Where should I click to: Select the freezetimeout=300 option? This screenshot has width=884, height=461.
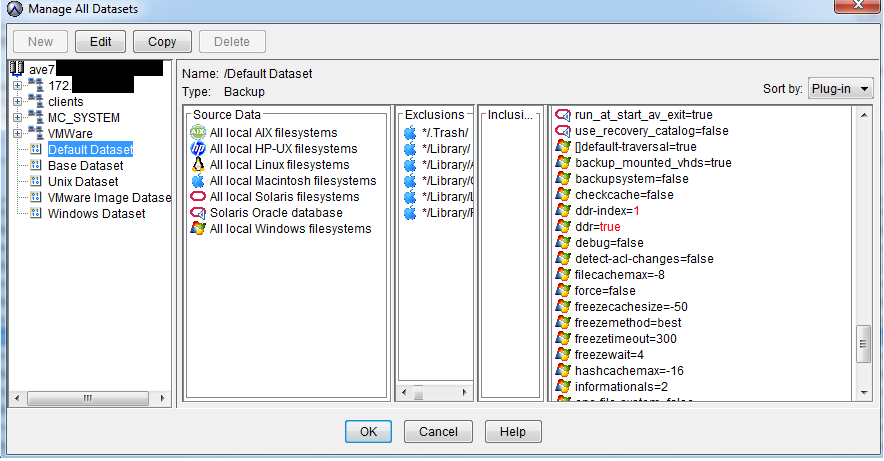(625, 339)
